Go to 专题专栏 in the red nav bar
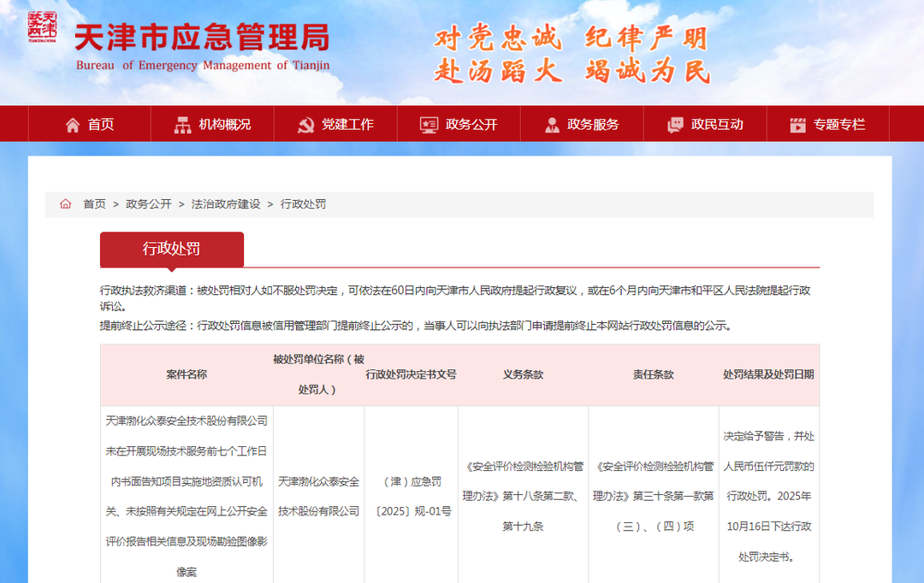This screenshot has width=924, height=583. point(838,125)
